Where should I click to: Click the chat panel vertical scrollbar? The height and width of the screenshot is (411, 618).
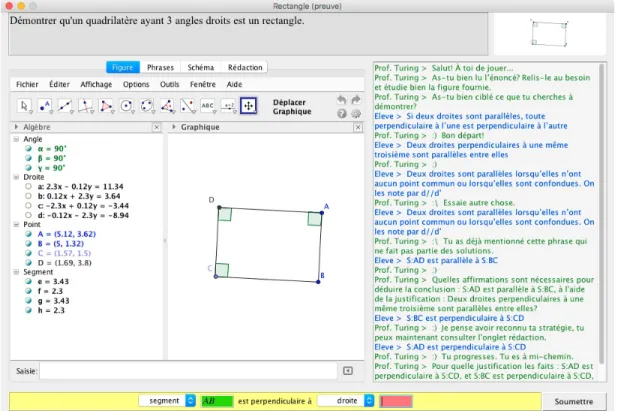pos(601,214)
